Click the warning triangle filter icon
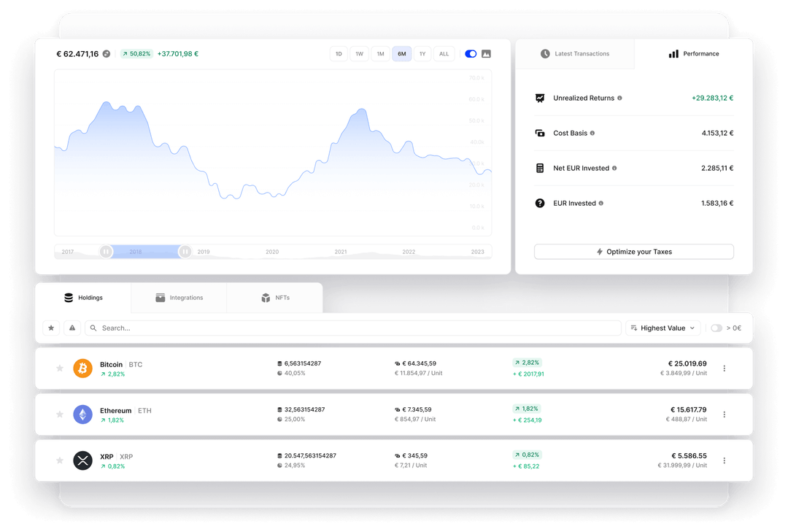Image resolution: width=788 pixels, height=532 pixels. 72,328
